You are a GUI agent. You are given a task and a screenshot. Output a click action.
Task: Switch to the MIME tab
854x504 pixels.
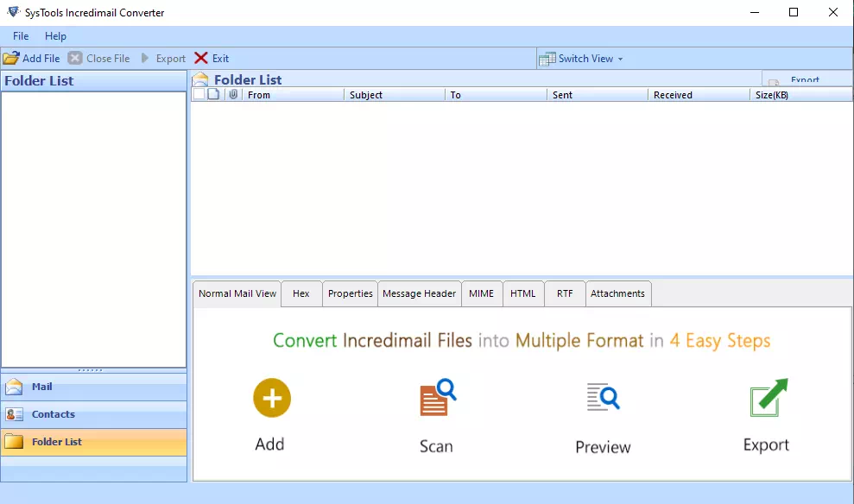[482, 293]
